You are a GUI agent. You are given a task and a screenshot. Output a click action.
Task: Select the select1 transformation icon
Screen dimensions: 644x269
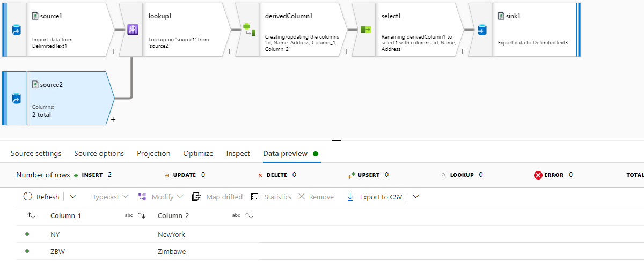pos(365,30)
